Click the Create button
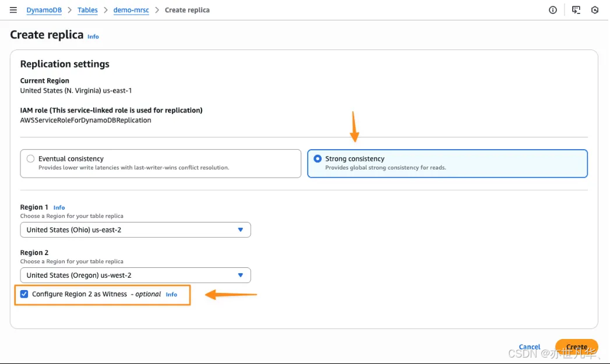This screenshot has height=364, width=610. [x=577, y=347]
